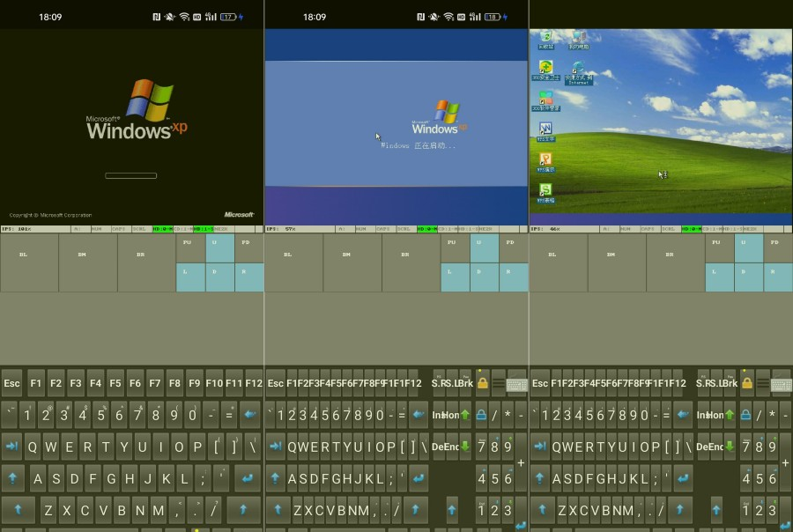Screen dimensions: 793x532
Task: Click green HD:0-M indicator in right panel status bar
Action: click(x=692, y=229)
